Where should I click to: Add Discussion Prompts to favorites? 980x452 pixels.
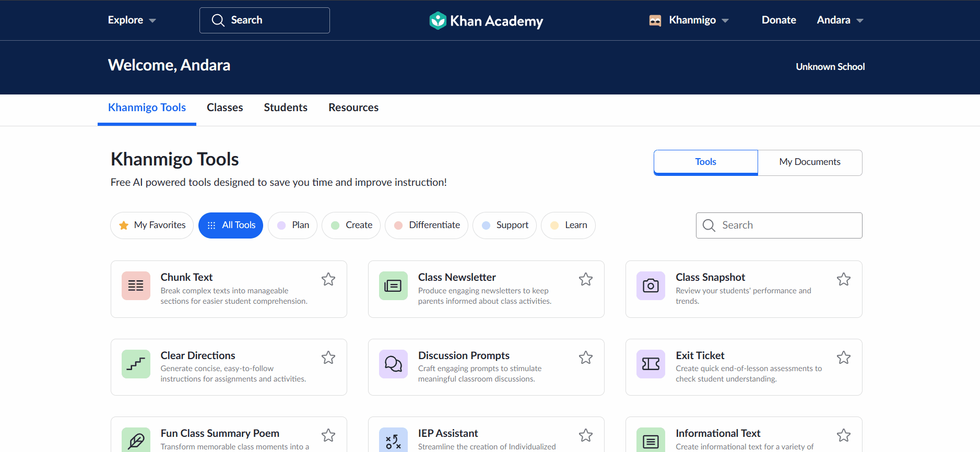click(x=586, y=358)
